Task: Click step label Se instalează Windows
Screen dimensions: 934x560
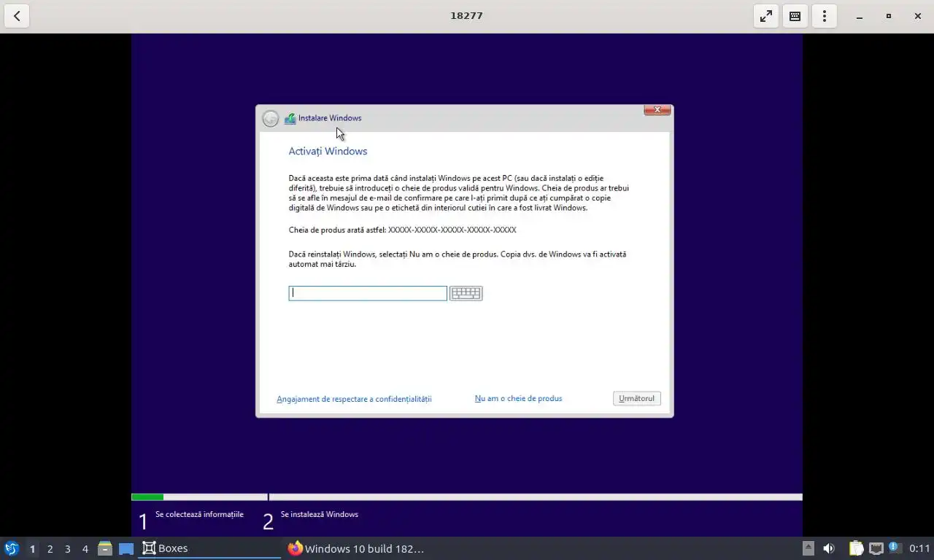Action: 320,514
